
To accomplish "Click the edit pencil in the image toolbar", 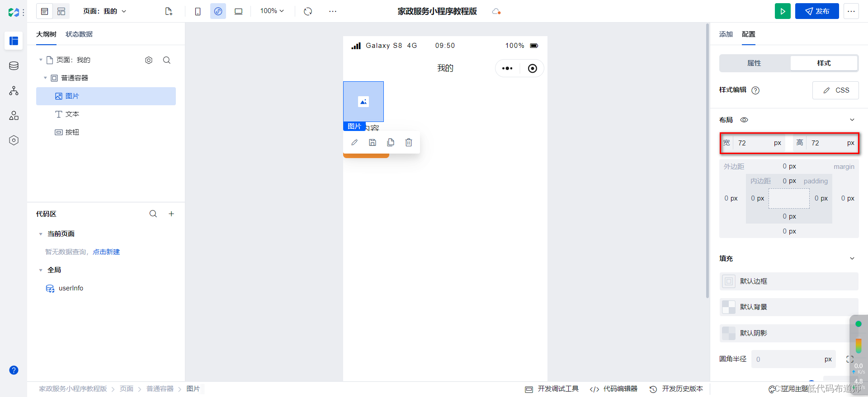I will point(354,142).
